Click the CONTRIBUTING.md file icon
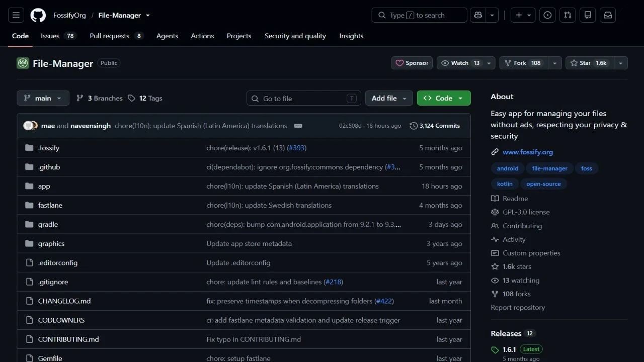 point(29,339)
